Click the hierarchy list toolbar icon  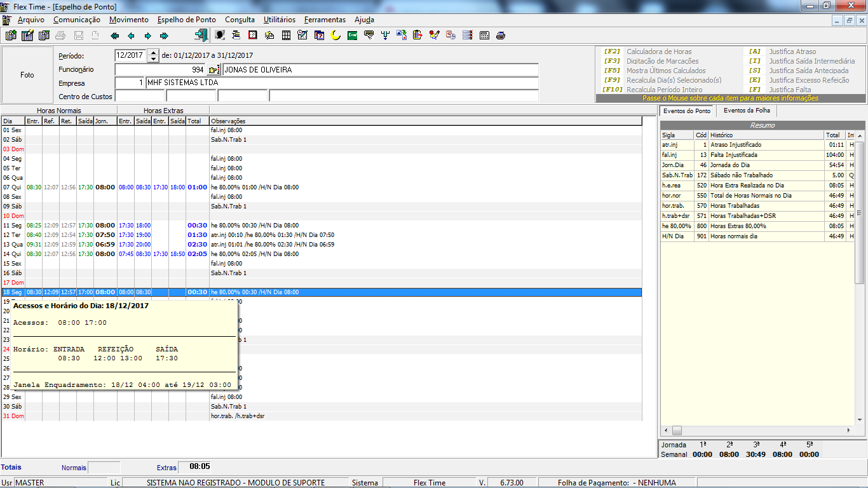(x=236, y=36)
